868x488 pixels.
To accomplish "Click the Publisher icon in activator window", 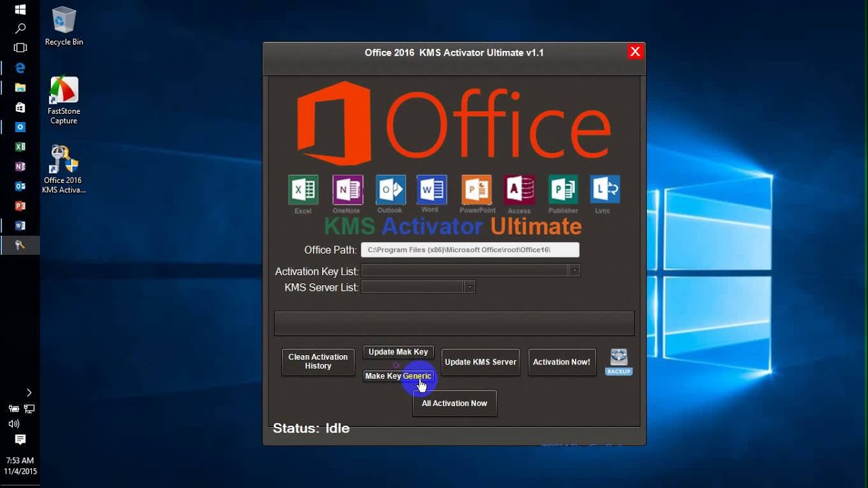I will 563,190.
